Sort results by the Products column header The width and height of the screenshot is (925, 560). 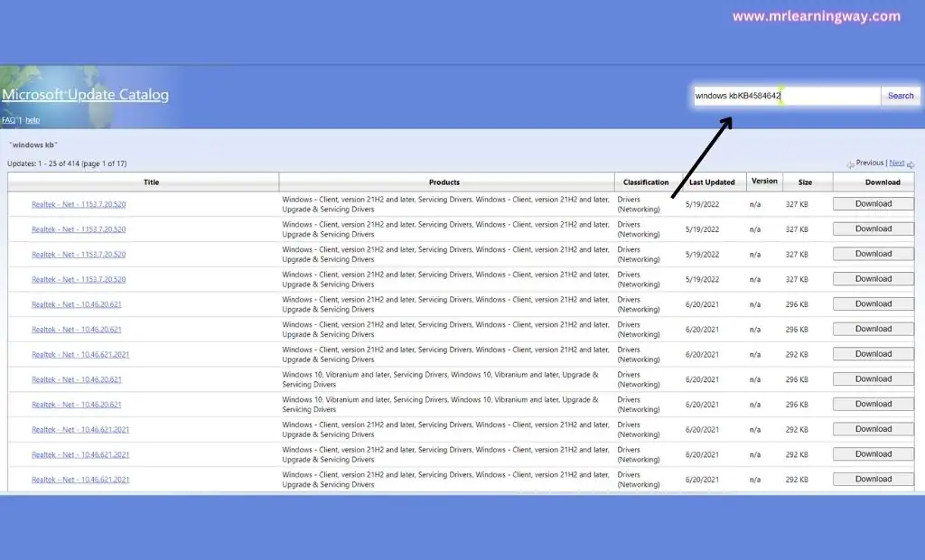point(444,182)
